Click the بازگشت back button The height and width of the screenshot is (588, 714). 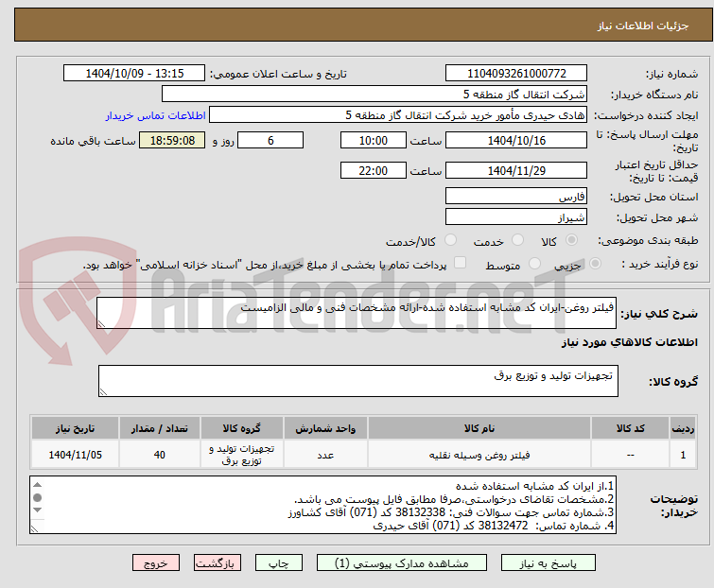[x=218, y=563]
